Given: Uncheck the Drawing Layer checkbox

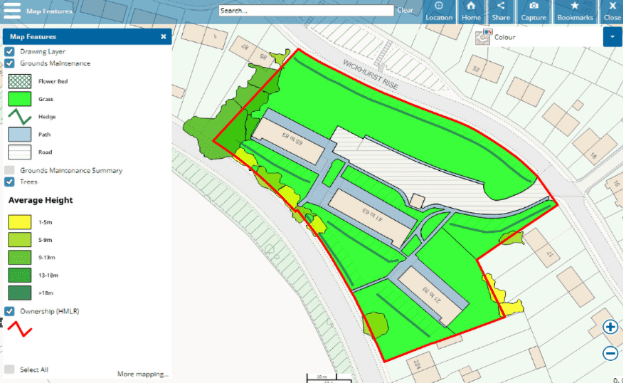Looking at the screenshot, I should point(10,52).
